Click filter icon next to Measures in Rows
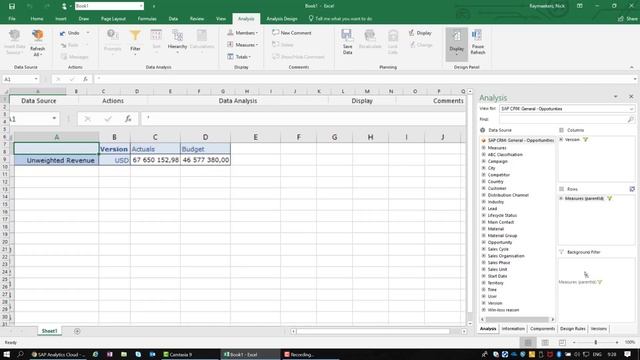 tap(609, 198)
